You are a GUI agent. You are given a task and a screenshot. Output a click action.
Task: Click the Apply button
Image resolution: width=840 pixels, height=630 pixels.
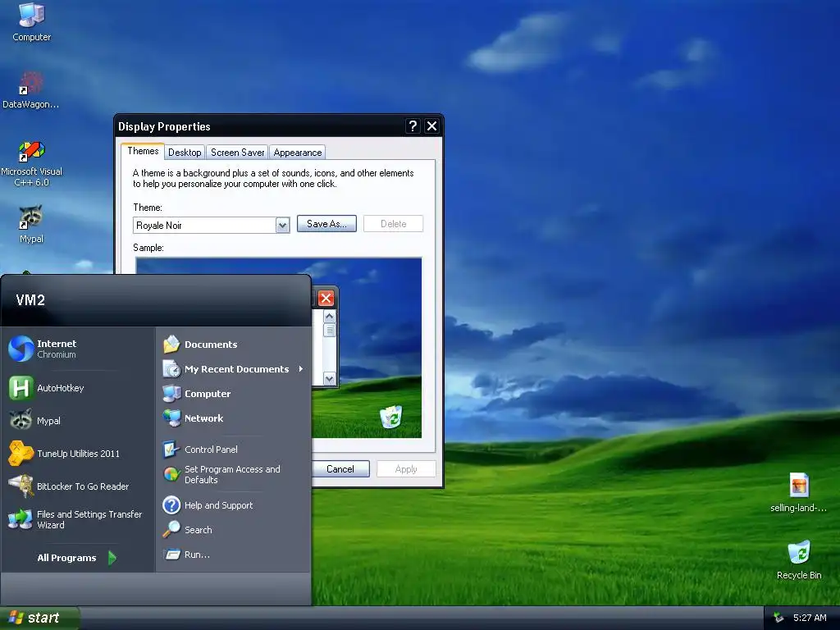tap(406, 468)
